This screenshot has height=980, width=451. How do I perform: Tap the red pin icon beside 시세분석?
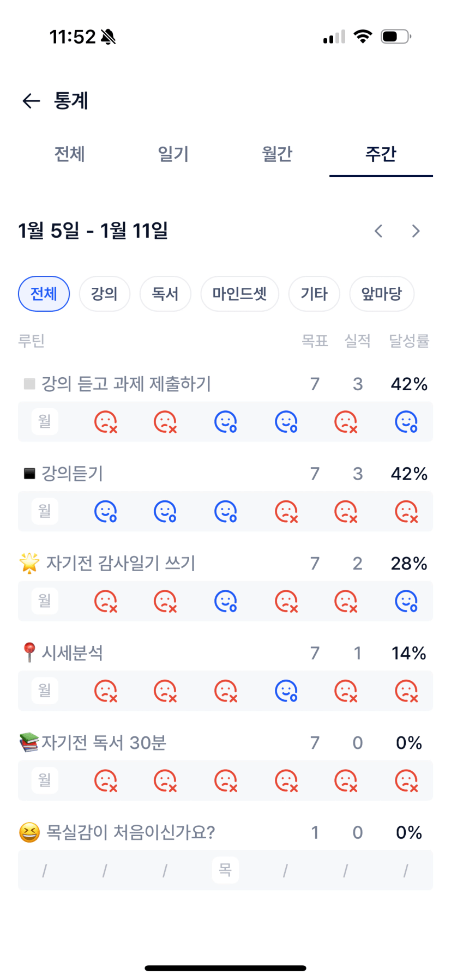click(x=29, y=652)
